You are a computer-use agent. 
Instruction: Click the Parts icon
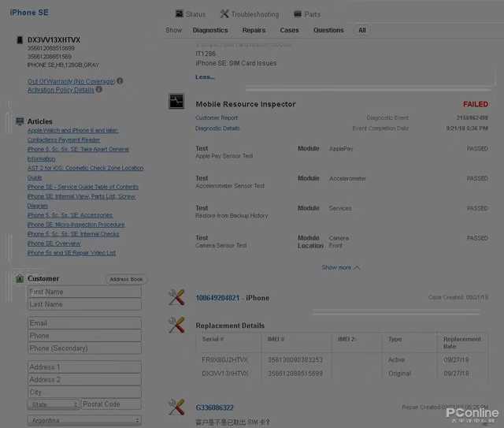(x=298, y=14)
